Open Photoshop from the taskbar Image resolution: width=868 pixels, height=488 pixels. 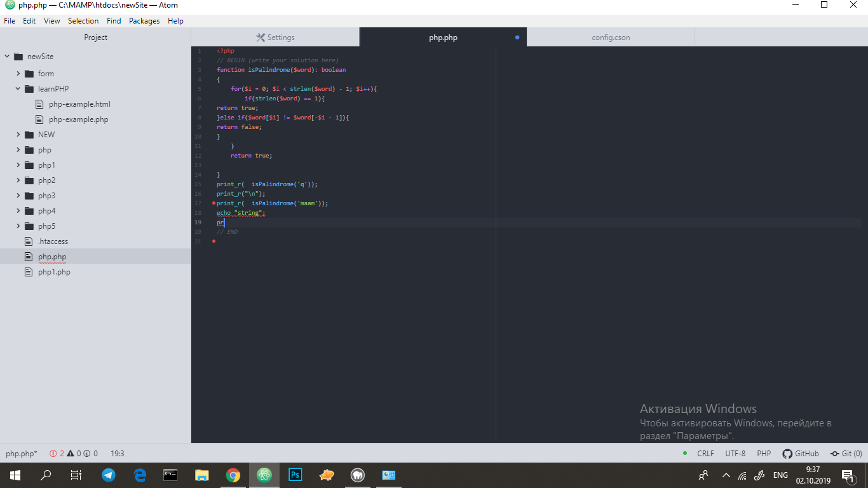pyautogui.click(x=295, y=475)
